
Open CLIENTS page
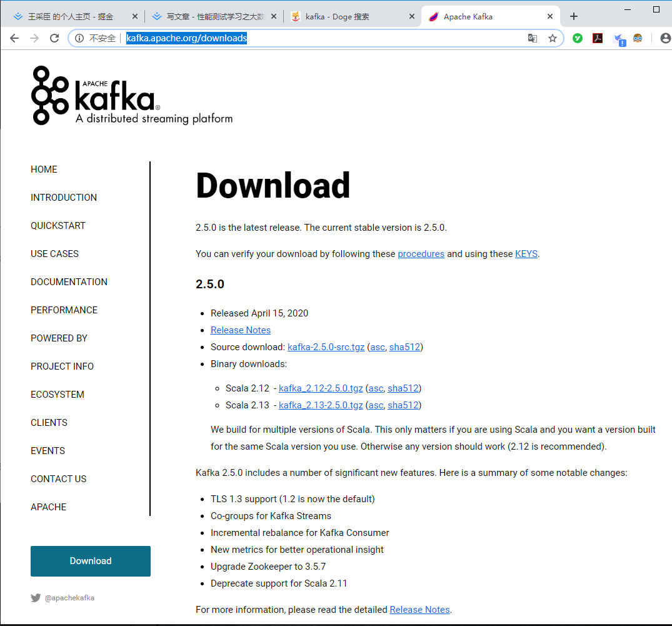[49, 423]
